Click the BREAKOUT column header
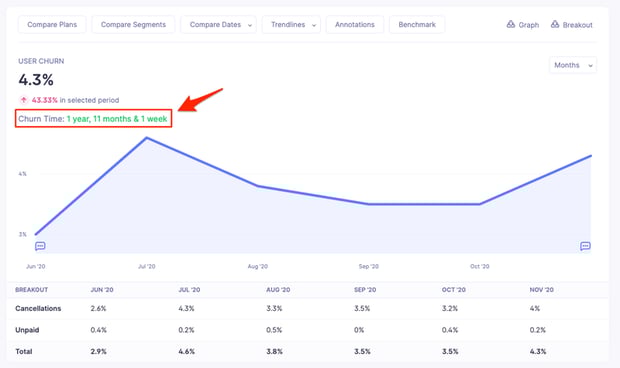The width and height of the screenshot is (620, 368). click(32, 290)
